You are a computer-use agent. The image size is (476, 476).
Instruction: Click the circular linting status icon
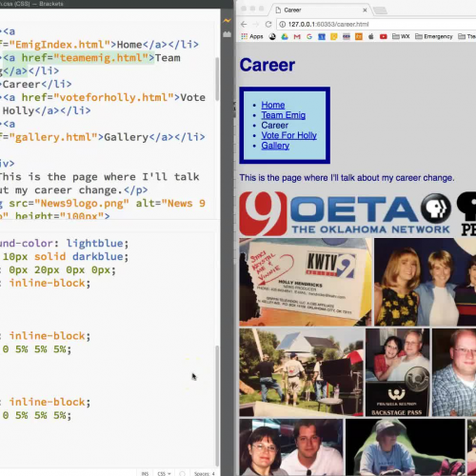pos(182,474)
